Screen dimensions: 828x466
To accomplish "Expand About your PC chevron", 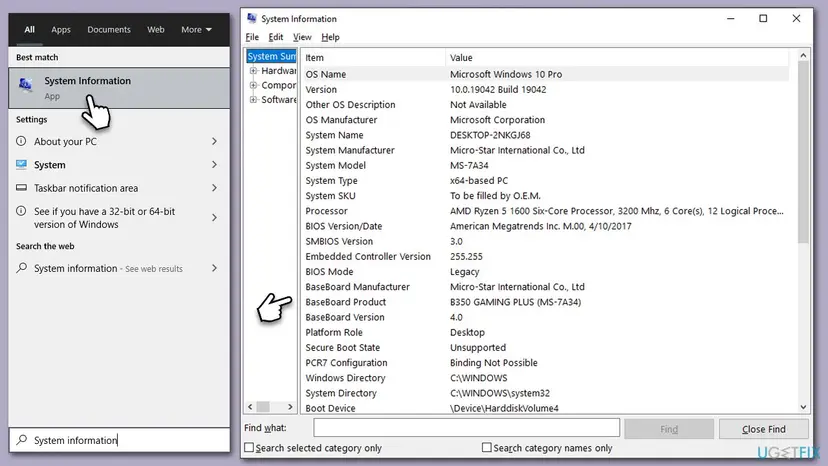I will (x=214, y=141).
